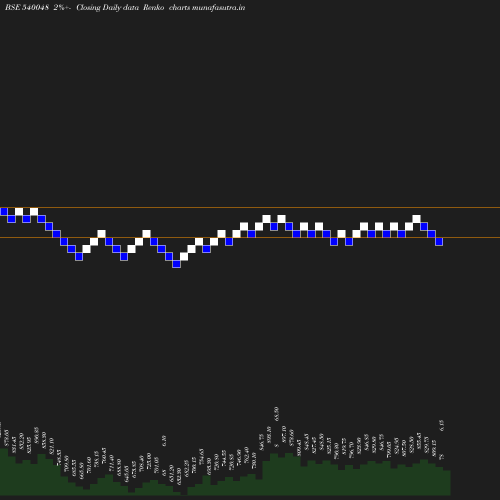The height and width of the screenshot is (500, 500).
Task: Click the '6.30' price label
Action: [x=164, y=441]
